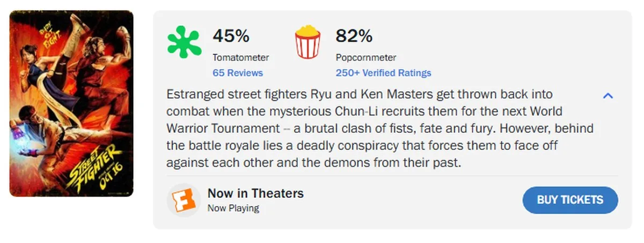Click the Now in Theaters heading

point(255,193)
